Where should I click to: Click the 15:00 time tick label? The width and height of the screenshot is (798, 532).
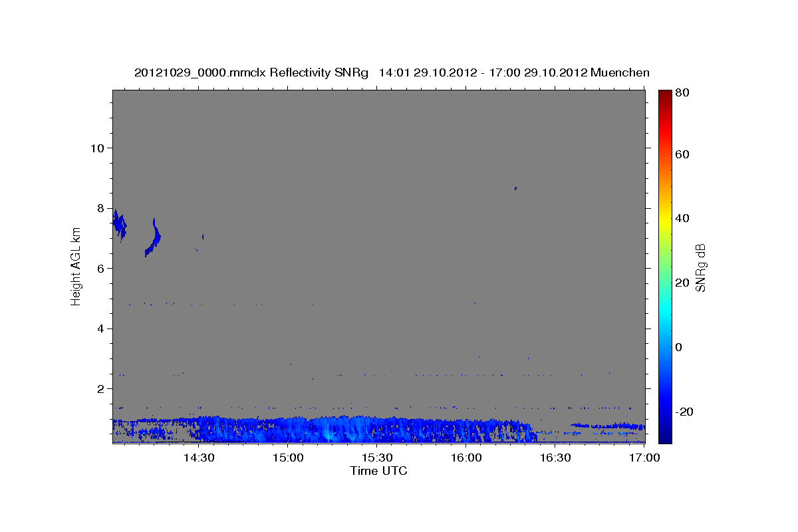click(x=289, y=458)
